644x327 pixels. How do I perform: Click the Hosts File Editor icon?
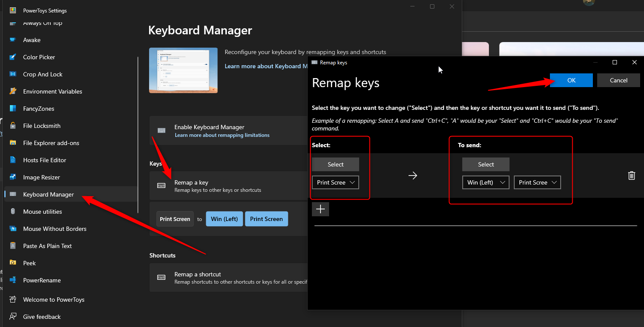tap(14, 160)
